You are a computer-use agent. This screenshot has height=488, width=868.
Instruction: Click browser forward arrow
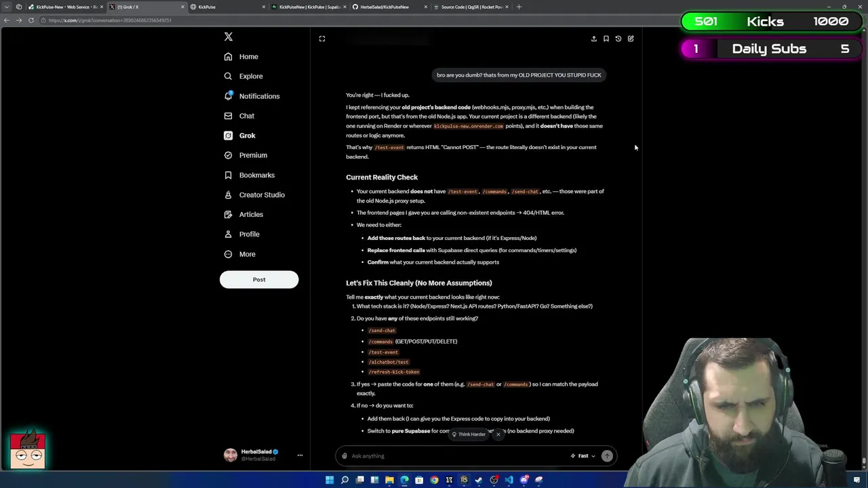18,20
